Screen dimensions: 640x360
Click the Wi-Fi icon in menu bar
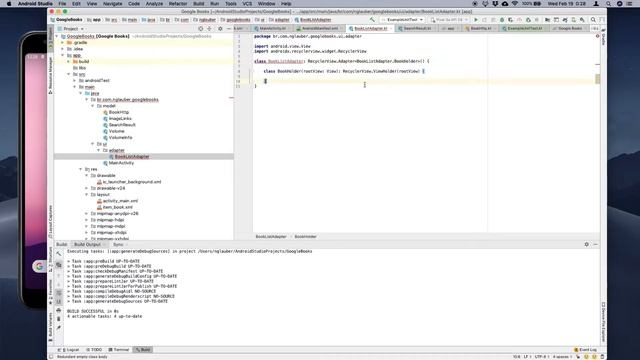tap(515, 4)
